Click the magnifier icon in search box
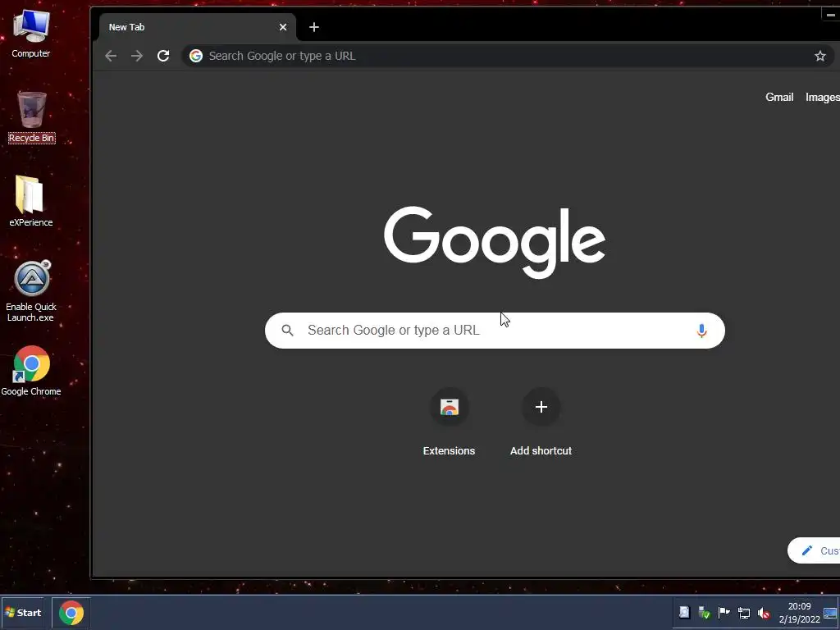This screenshot has width=840, height=630. click(x=288, y=331)
